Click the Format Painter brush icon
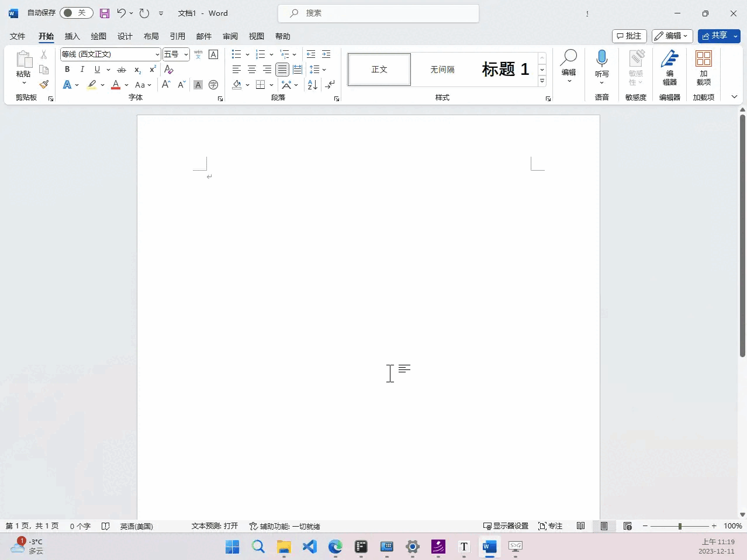The height and width of the screenshot is (560, 747). click(44, 85)
